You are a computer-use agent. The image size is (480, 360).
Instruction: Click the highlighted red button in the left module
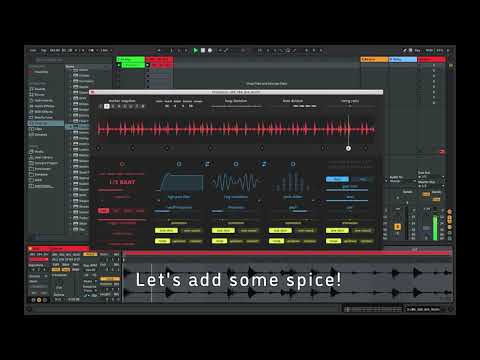103,211
